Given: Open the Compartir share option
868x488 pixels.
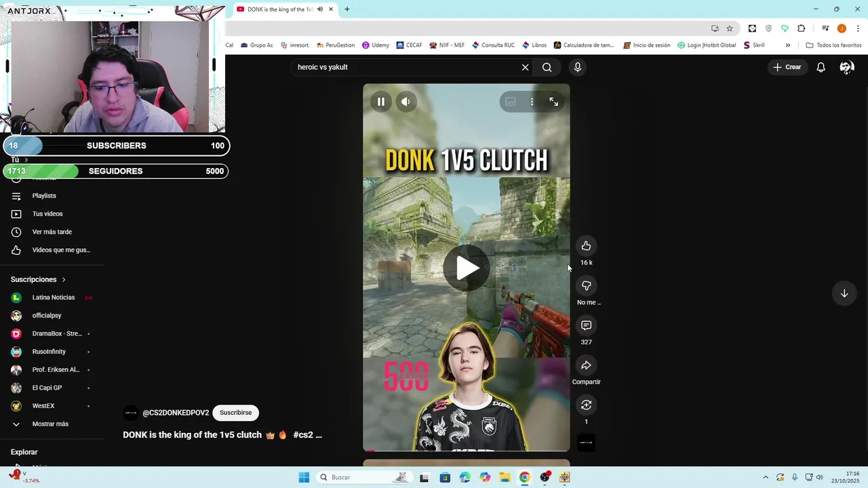Looking at the screenshot, I should [587, 365].
